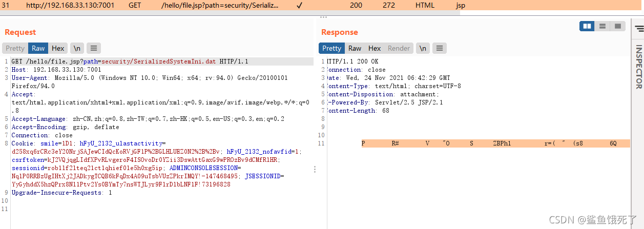This screenshot has width=644, height=229.
Task: Click the Upgrade-Insecure-Requests: 1 line
Action: point(61,193)
